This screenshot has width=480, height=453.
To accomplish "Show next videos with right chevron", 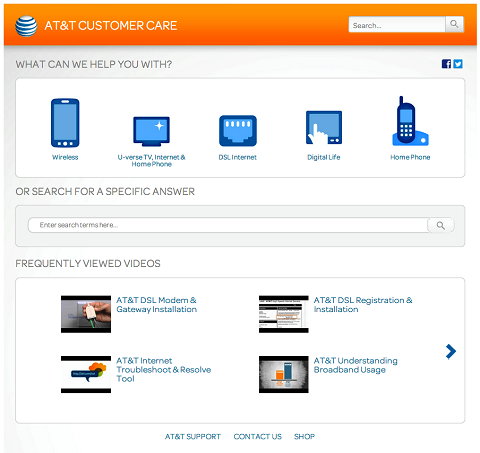I will pyautogui.click(x=451, y=351).
